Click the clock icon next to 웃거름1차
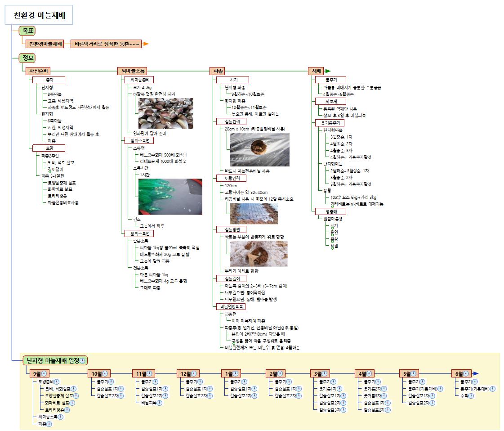Viewport: 504px width, 431px height. 339,389
